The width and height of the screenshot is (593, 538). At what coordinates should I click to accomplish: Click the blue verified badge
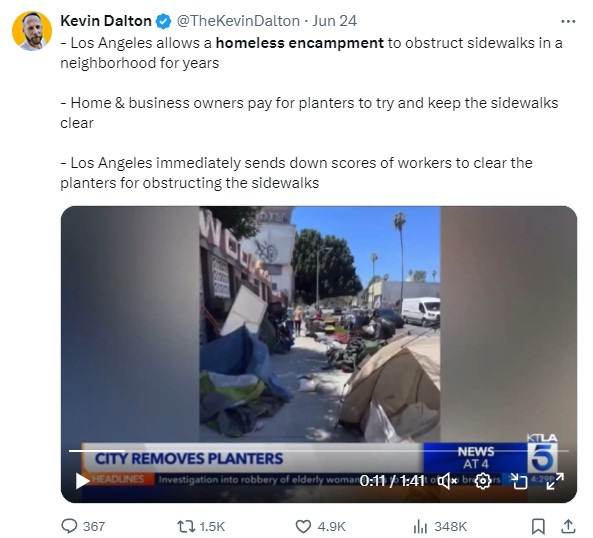(x=164, y=21)
